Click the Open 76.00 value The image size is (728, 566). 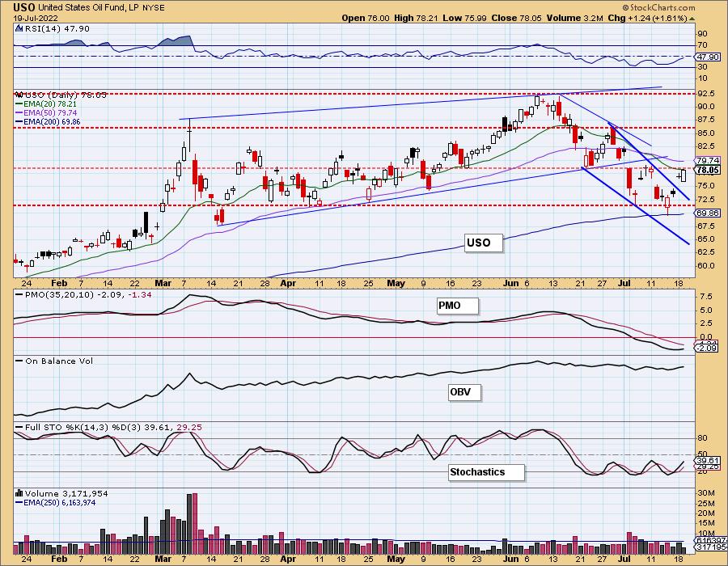[366, 18]
